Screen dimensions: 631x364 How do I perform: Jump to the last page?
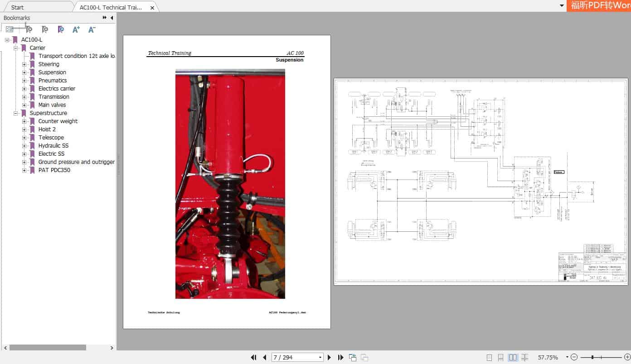coord(340,357)
